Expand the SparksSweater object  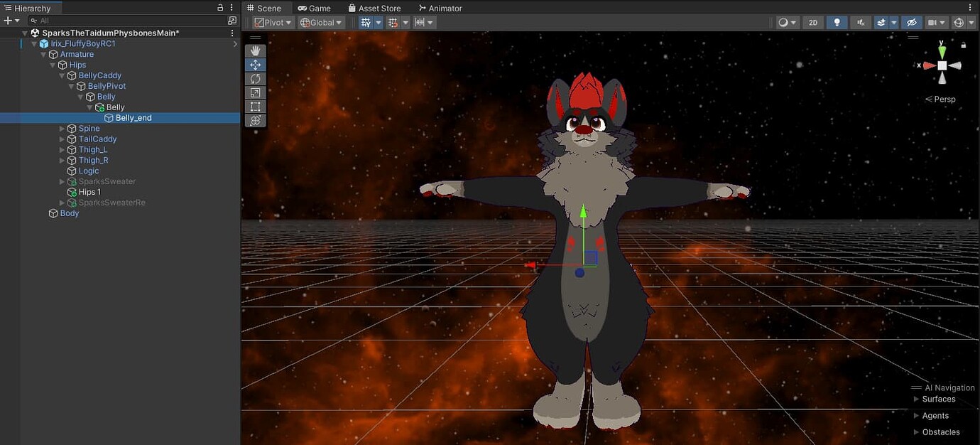(x=62, y=182)
